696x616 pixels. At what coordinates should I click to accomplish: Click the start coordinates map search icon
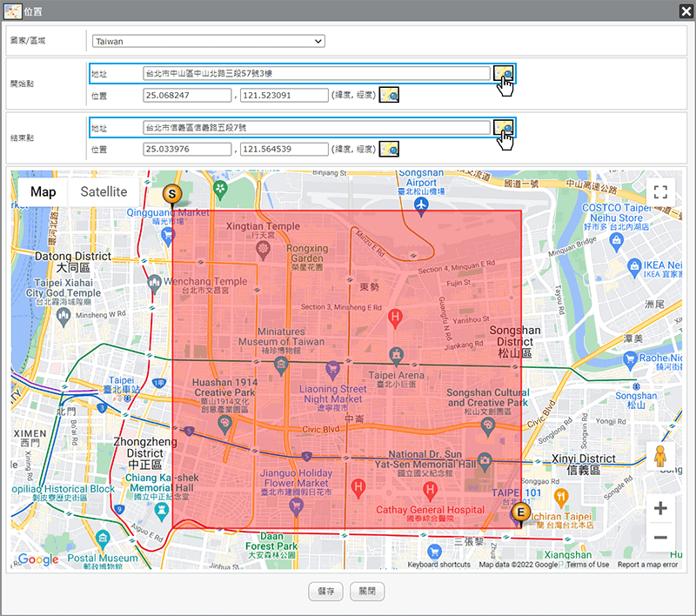(x=389, y=95)
